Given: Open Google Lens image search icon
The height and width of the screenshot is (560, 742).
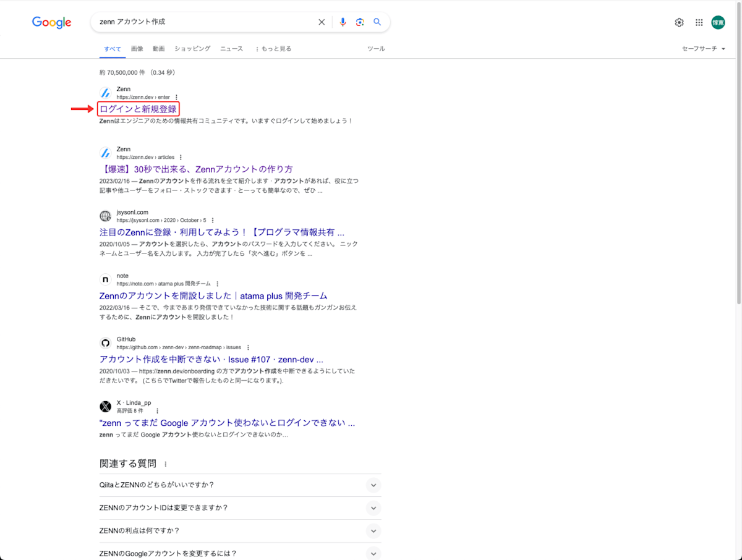Looking at the screenshot, I should (360, 22).
